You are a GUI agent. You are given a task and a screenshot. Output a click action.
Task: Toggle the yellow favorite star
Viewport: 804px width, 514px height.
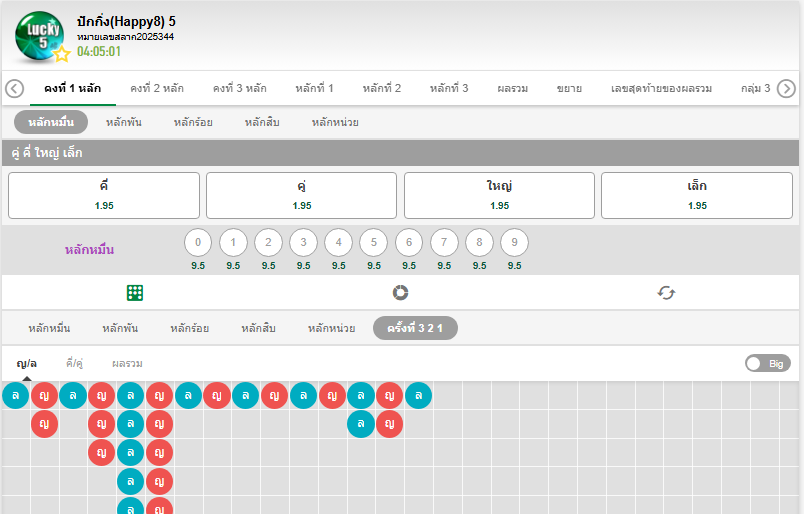click(62, 53)
